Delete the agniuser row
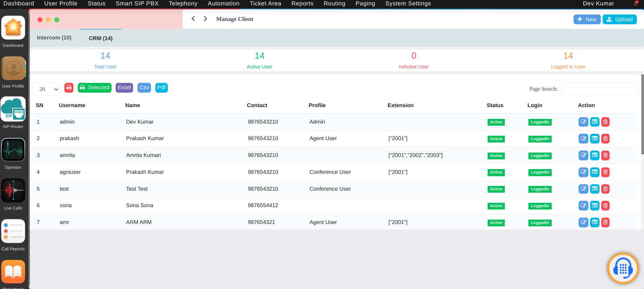The image size is (644, 289). coord(606,172)
